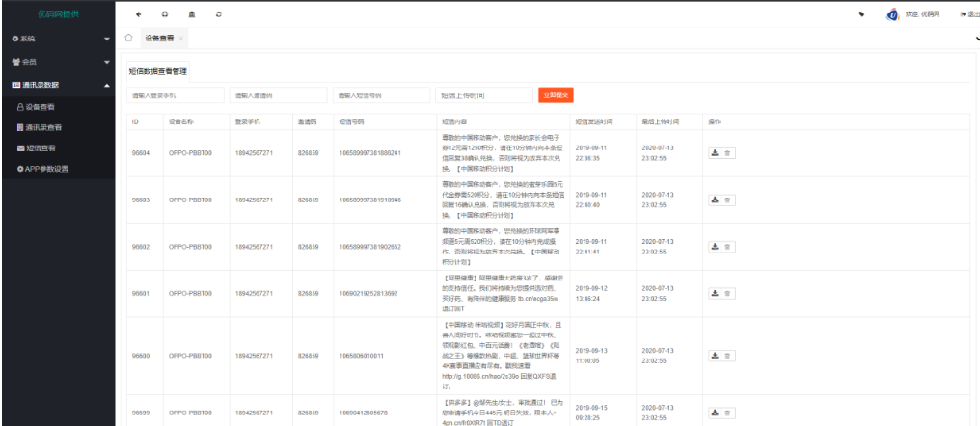Delete the record with ID 96602
This screenshot has width=980, height=426.
click(728, 247)
